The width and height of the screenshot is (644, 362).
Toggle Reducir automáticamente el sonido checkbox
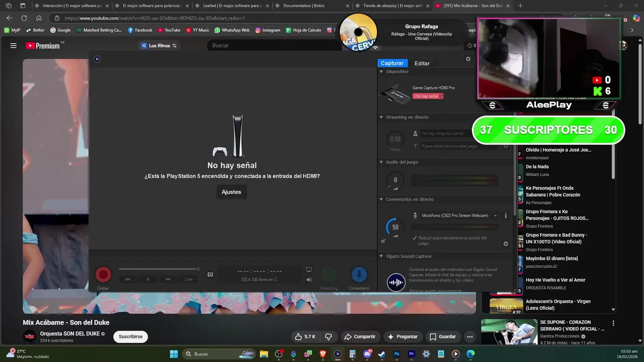click(x=415, y=238)
